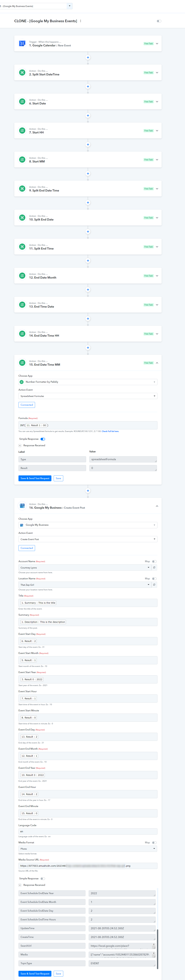
Task: Open the Google My Business app dropdown
Action: click(x=88, y=525)
